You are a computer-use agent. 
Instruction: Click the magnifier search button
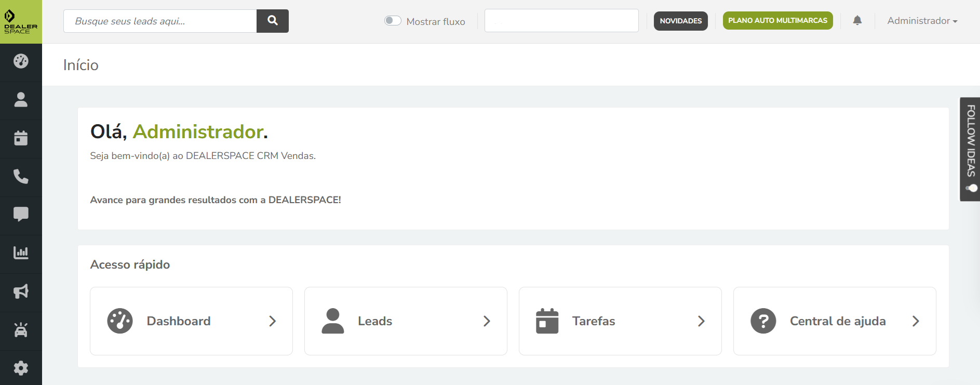tap(273, 21)
